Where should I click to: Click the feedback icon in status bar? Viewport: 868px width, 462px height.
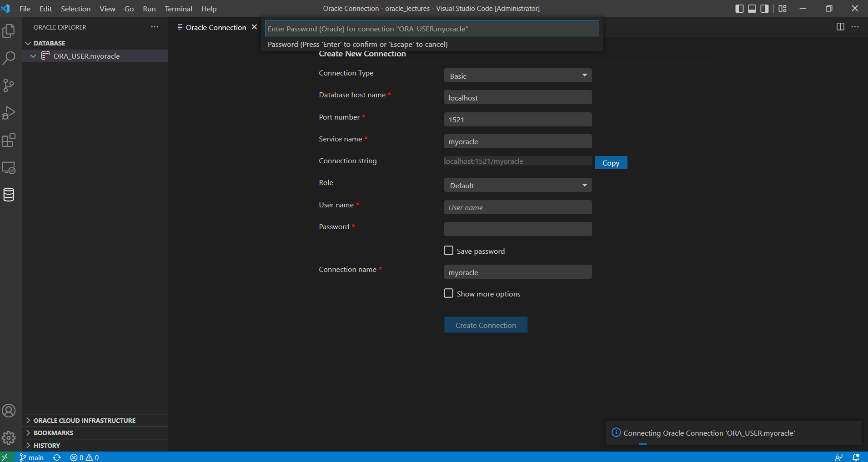click(839, 457)
